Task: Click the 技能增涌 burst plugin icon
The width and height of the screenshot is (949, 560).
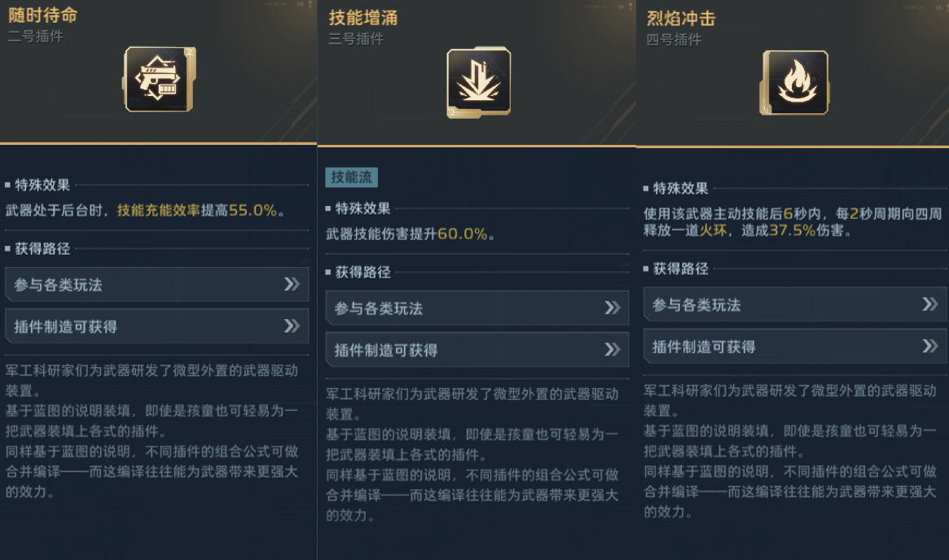Action: (480, 80)
